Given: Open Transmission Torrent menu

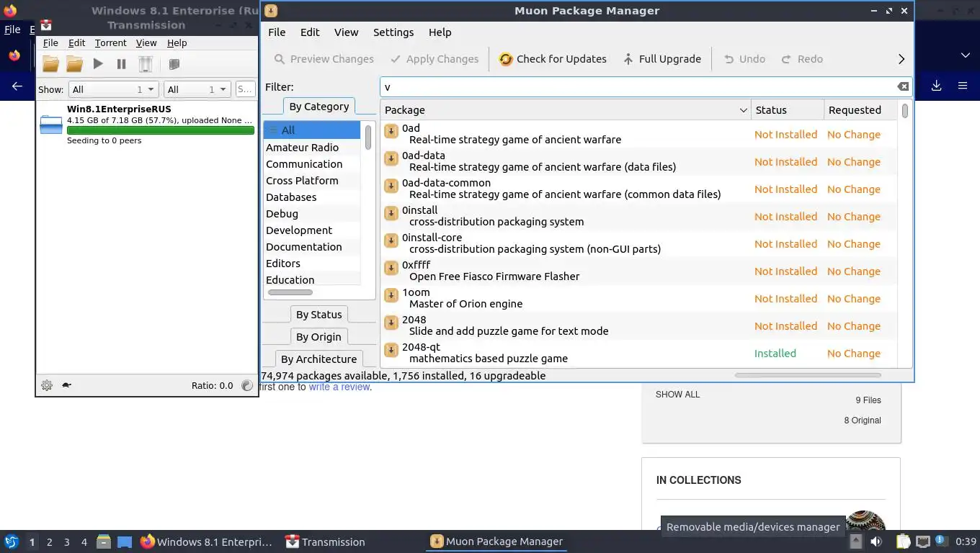Looking at the screenshot, I should coord(110,43).
